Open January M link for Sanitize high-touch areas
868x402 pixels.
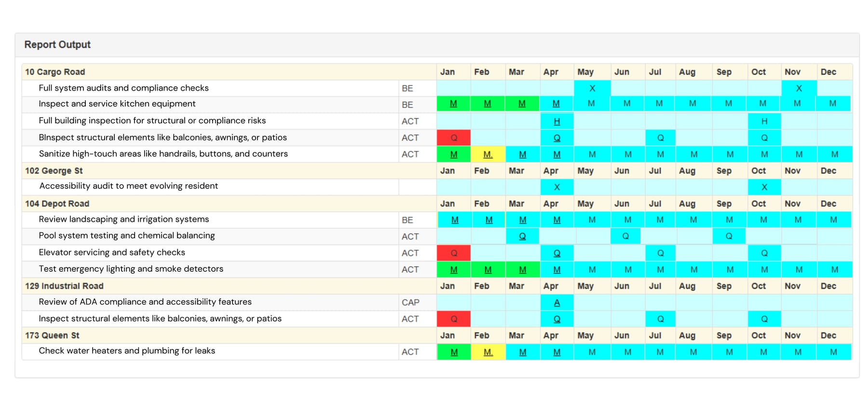coord(454,154)
